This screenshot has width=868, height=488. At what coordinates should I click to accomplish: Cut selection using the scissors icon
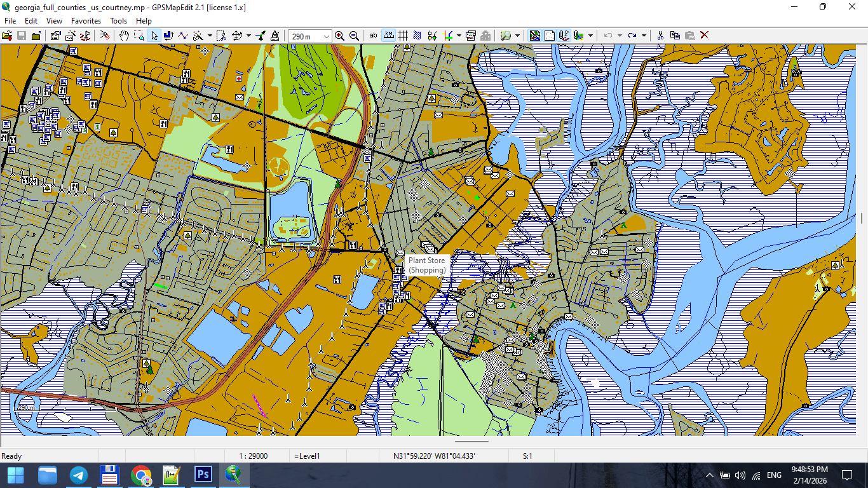click(660, 36)
